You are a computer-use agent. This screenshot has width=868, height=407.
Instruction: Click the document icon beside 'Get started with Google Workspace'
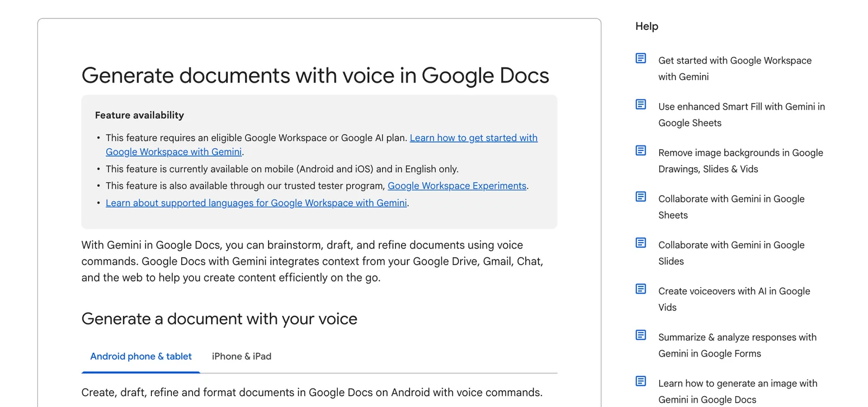click(x=641, y=58)
